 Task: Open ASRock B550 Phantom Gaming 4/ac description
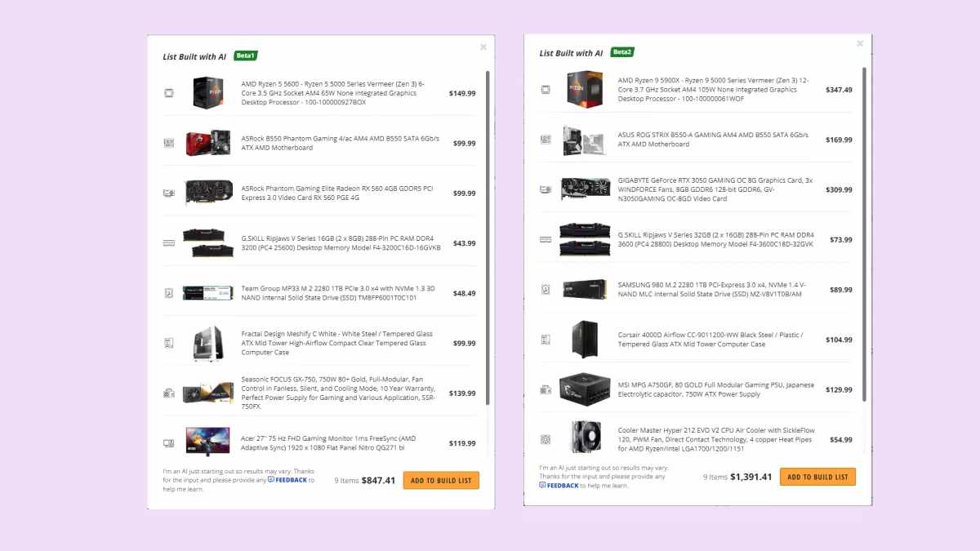340,143
